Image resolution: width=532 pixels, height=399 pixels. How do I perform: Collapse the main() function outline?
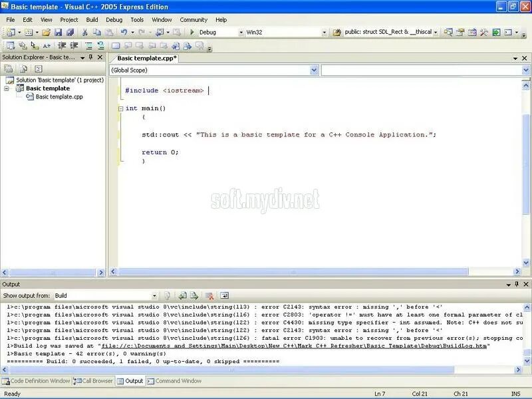coord(120,108)
